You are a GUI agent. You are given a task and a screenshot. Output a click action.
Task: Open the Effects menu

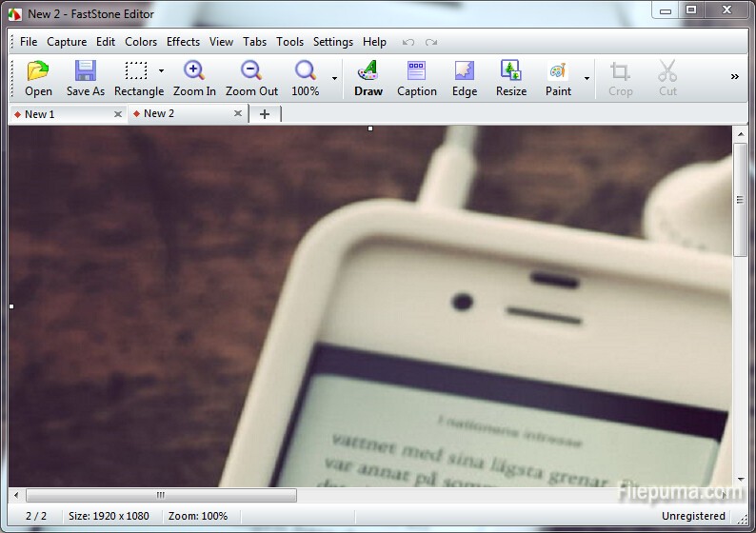pos(183,42)
